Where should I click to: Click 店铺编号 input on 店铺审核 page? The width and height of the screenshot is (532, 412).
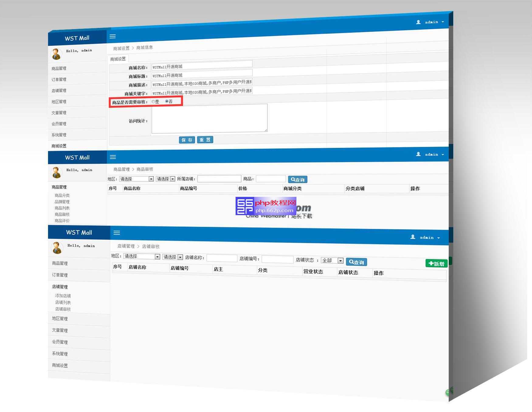(x=277, y=259)
